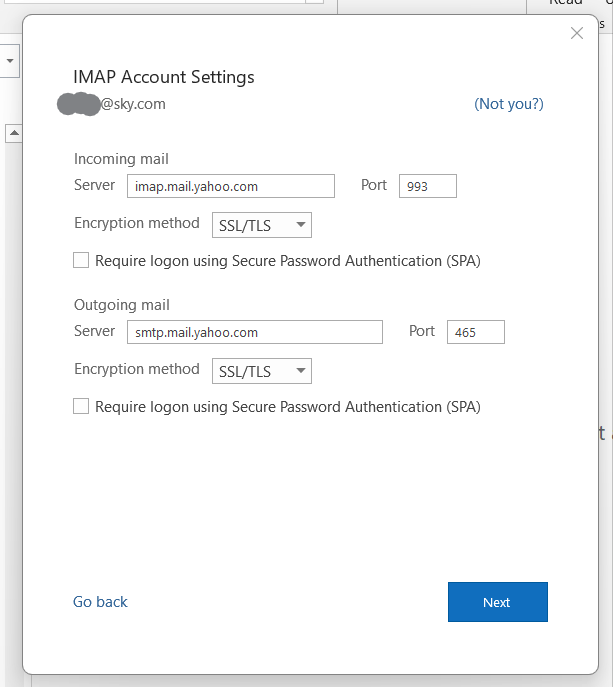This screenshot has height=687, width=613.
Task: Click the scroll-up arrow in background window
Action: (x=14, y=133)
